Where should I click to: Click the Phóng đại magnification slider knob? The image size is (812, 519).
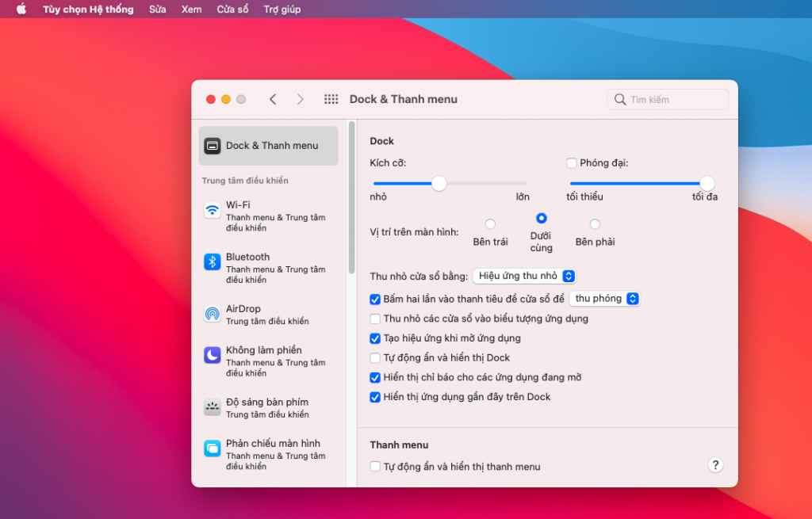coord(707,184)
